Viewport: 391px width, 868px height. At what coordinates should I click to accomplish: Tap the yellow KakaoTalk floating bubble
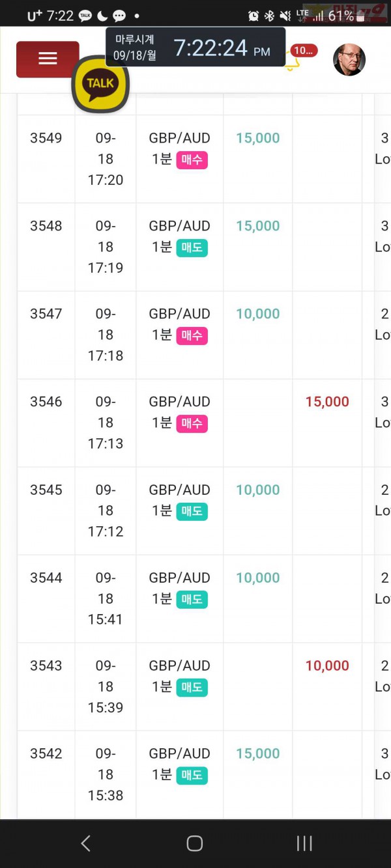point(100,84)
